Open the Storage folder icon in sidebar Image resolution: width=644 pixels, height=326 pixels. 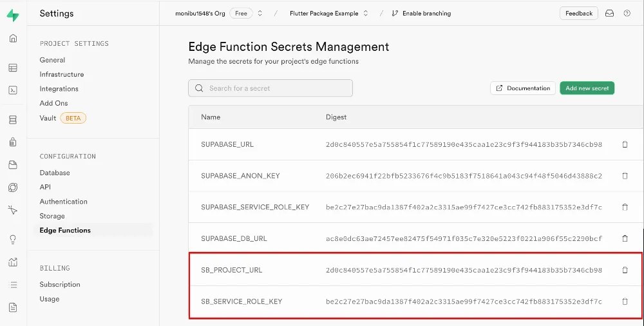click(13, 165)
